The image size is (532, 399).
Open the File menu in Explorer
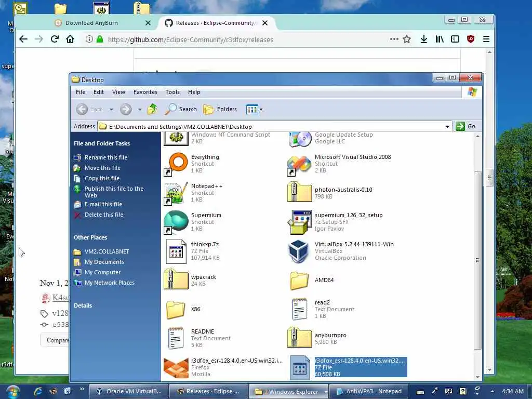pyautogui.click(x=81, y=92)
